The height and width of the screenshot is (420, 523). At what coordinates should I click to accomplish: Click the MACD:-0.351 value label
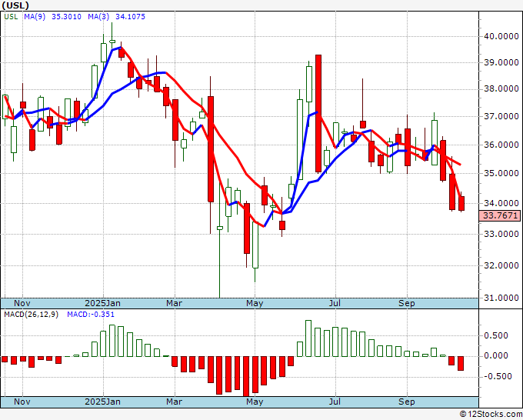pyautogui.click(x=91, y=315)
